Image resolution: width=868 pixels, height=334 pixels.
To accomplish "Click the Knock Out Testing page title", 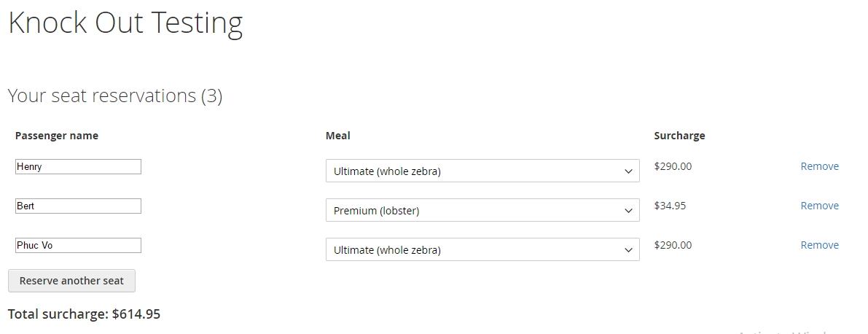I will (125, 23).
